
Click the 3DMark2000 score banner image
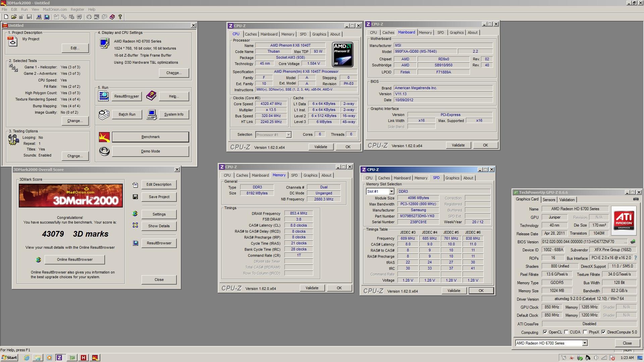[x=71, y=195]
